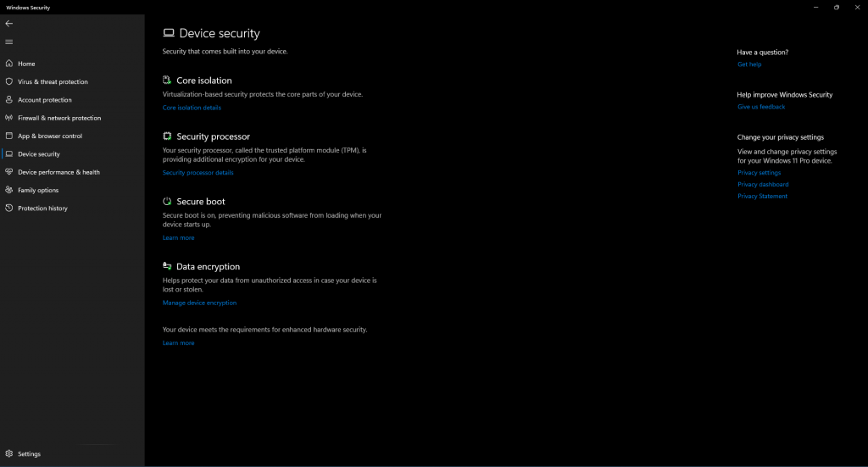Image resolution: width=868 pixels, height=467 pixels.
Task: Open Privacy dashboard link
Action: click(x=763, y=184)
